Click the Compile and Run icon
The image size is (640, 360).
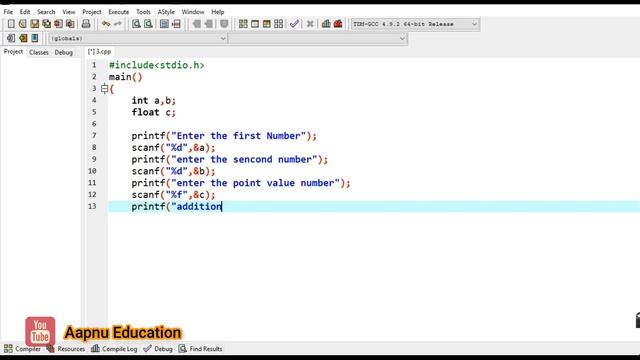(x=267, y=24)
